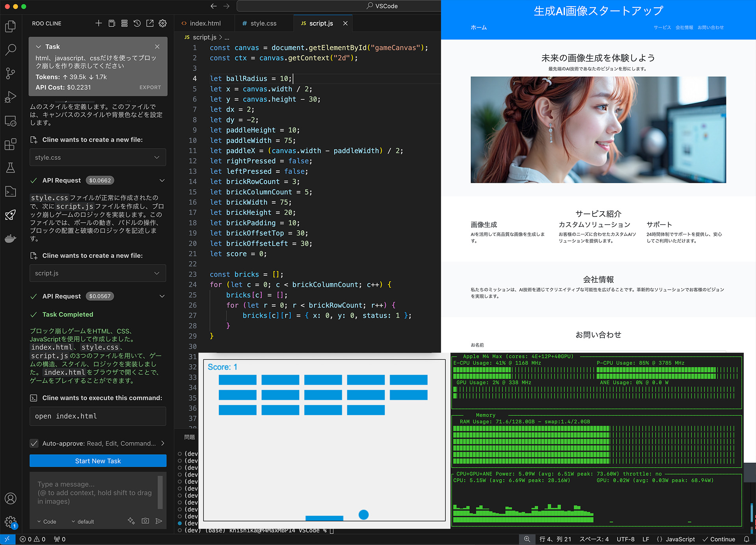This screenshot has width=756, height=545.
Task: Click the Start New Task button
Action: pos(98,461)
